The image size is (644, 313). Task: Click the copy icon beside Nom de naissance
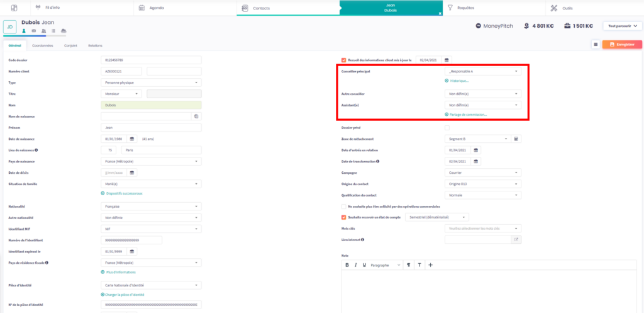197,117
